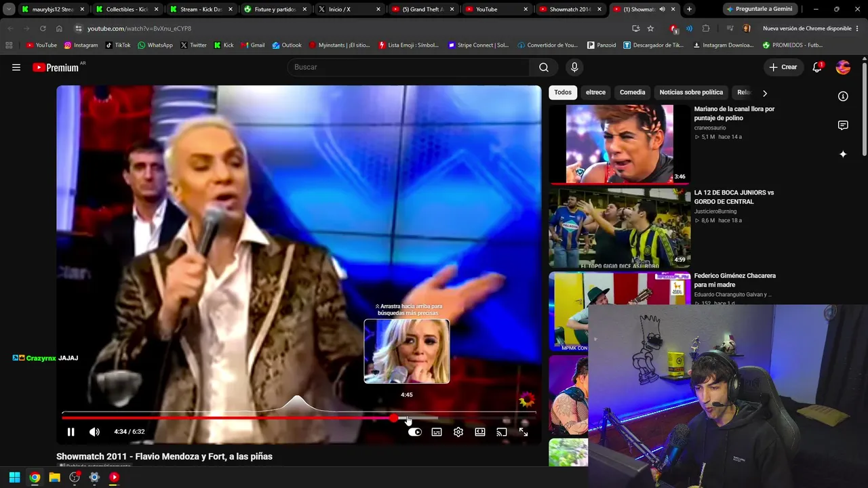Open File Explorer from taskbar

[54, 477]
